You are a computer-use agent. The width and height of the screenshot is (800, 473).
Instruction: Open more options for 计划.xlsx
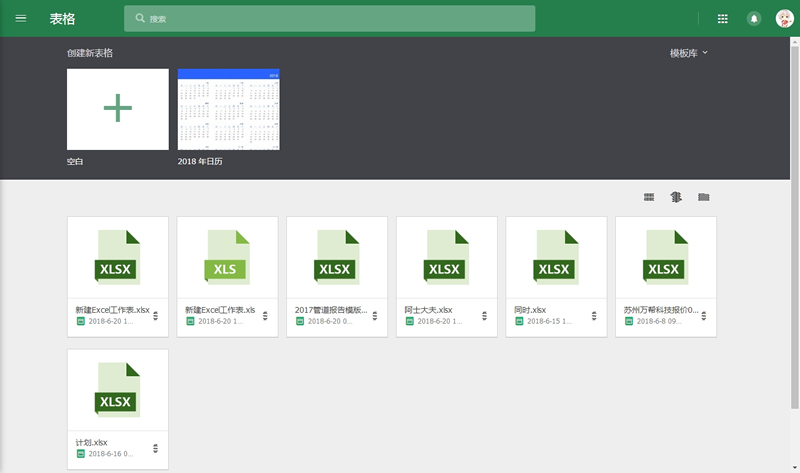(x=156, y=449)
